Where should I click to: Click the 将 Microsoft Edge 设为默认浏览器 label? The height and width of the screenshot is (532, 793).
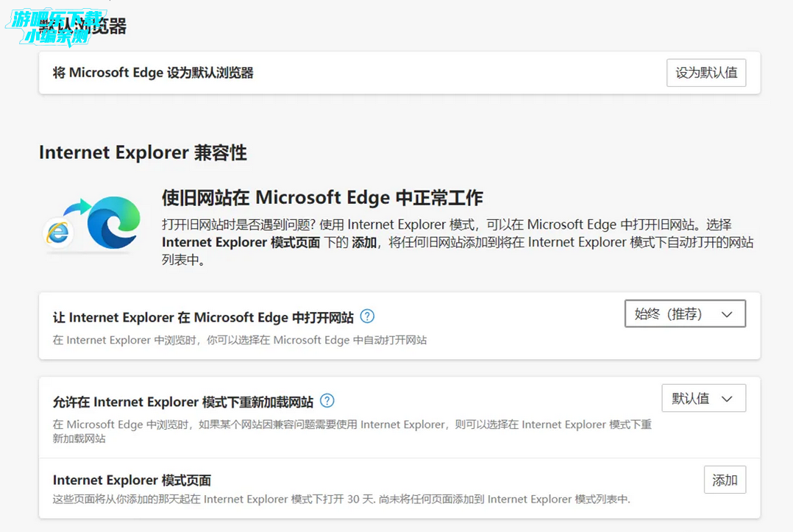[153, 73]
